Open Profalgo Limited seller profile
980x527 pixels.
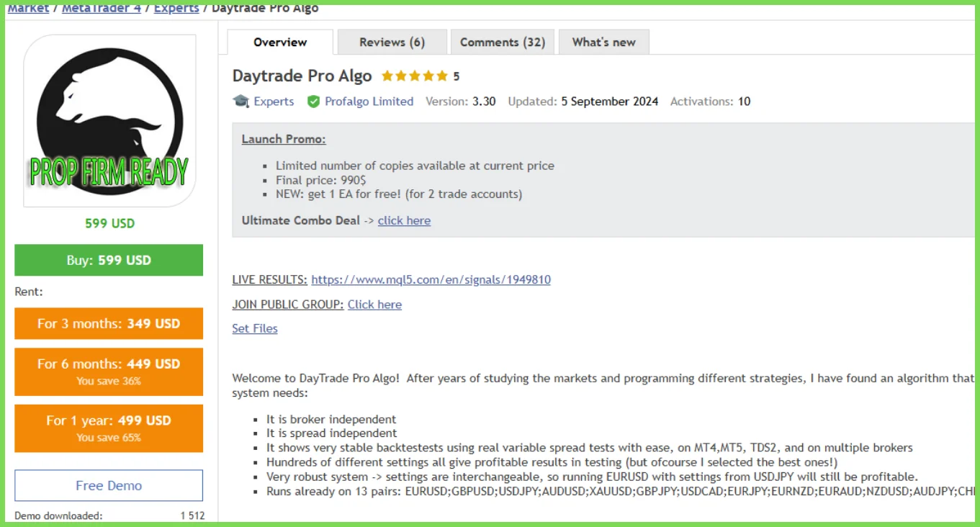pos(369,102)
